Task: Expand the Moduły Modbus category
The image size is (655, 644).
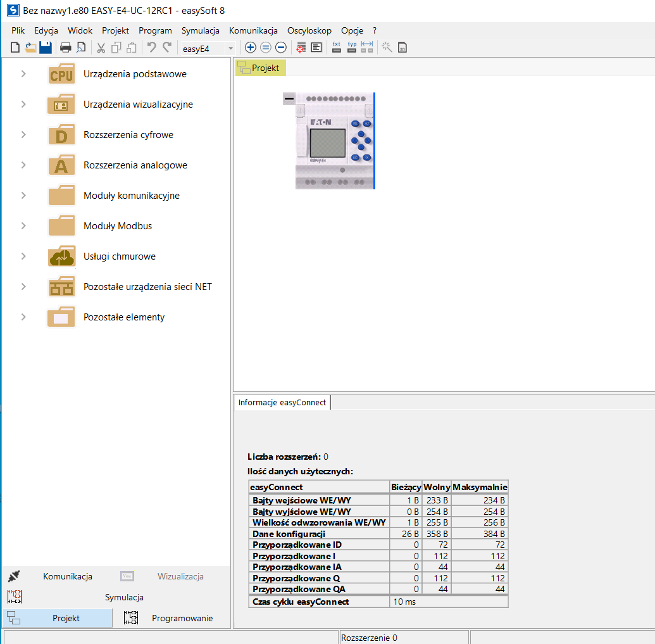Action: coord(23,226)
